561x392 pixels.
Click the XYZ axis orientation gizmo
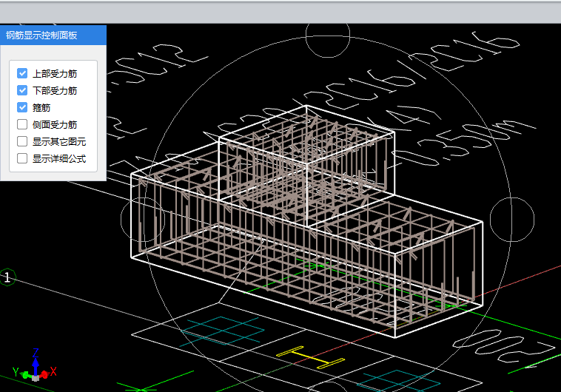pyautogui.click(x=35, y=365)
